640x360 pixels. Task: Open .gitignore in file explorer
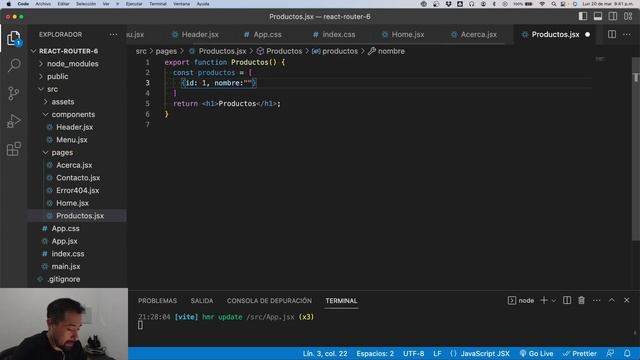click(x=64, y=279)
